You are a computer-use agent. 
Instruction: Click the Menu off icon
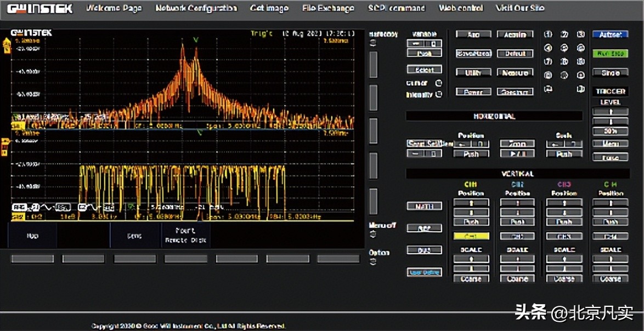[x=374, y=235]
